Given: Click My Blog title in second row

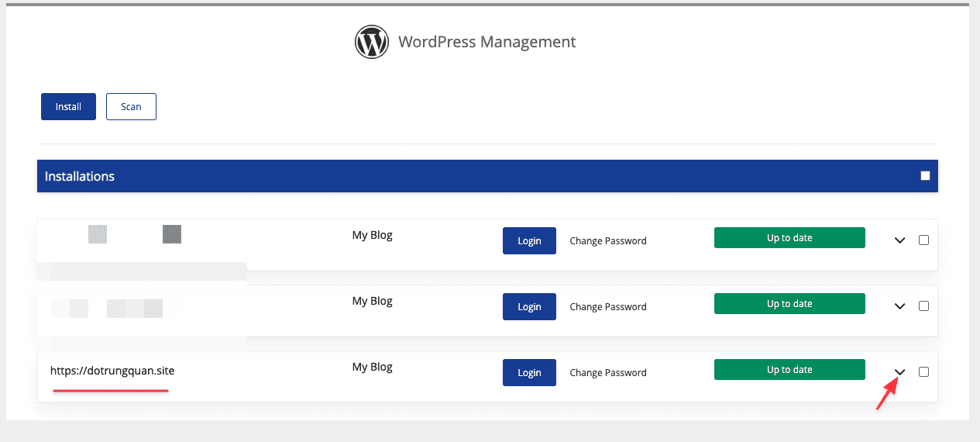Looking at the screenshot, I should pyautogui.click(x=373, y=301).
